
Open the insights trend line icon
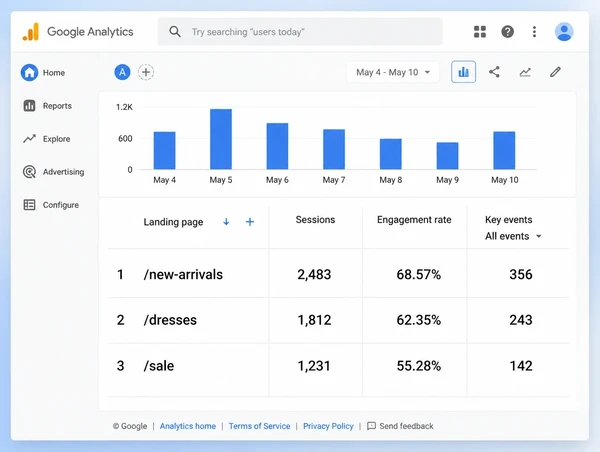point(525,72)
